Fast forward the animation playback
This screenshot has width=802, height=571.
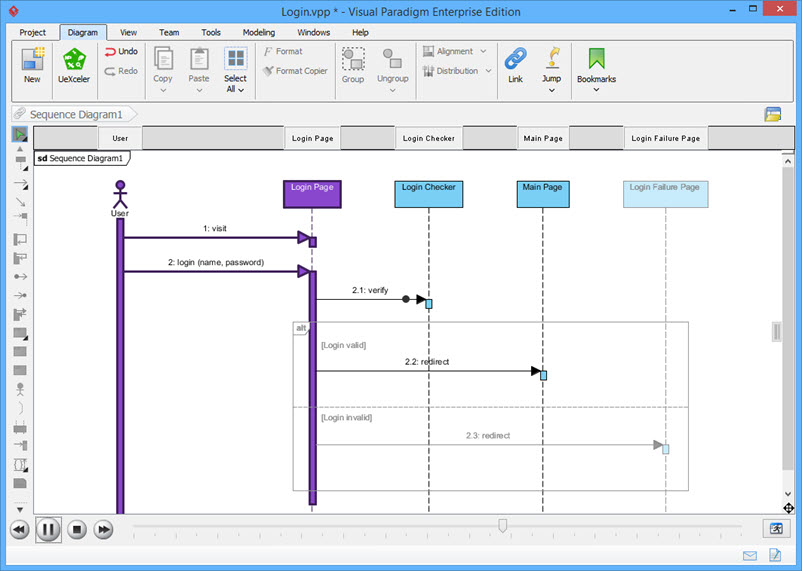[x=103, y=529]
